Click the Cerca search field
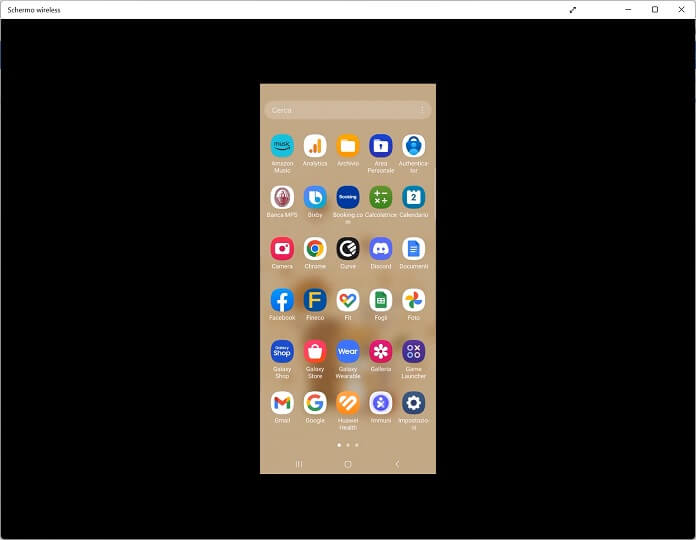This screenshot has width=696, height=540. pos(348,110)
